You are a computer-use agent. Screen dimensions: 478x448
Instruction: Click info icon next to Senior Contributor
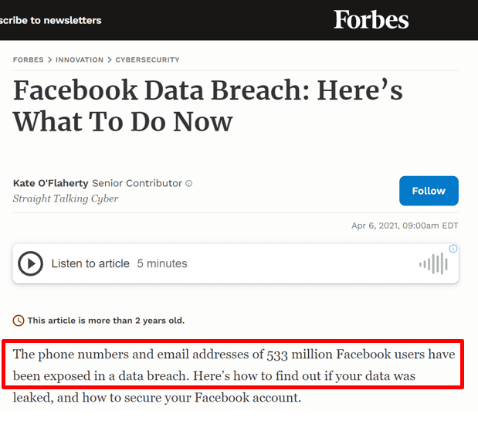tap(189, 184)
